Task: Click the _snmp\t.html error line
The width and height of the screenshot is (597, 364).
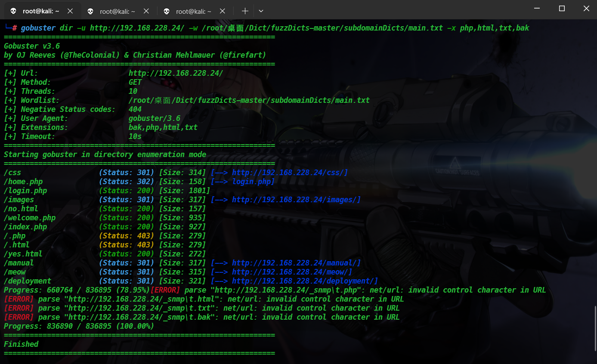Action: point(204,299)
